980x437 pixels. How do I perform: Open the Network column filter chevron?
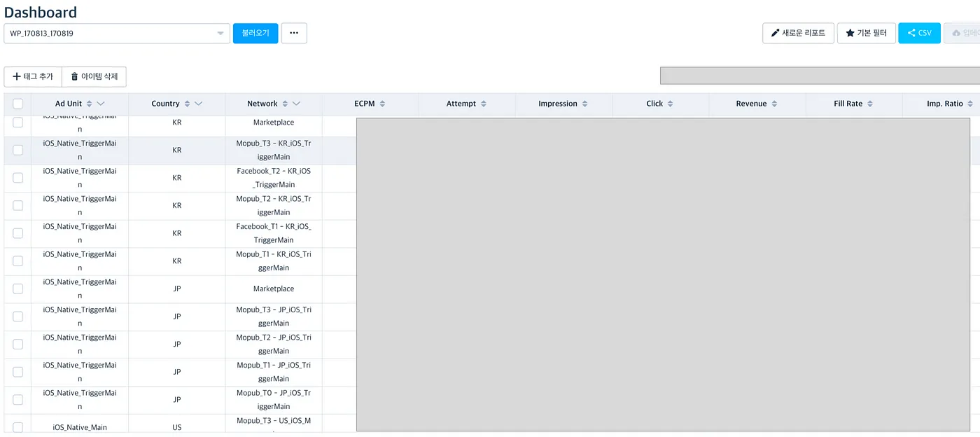(296, 104)
